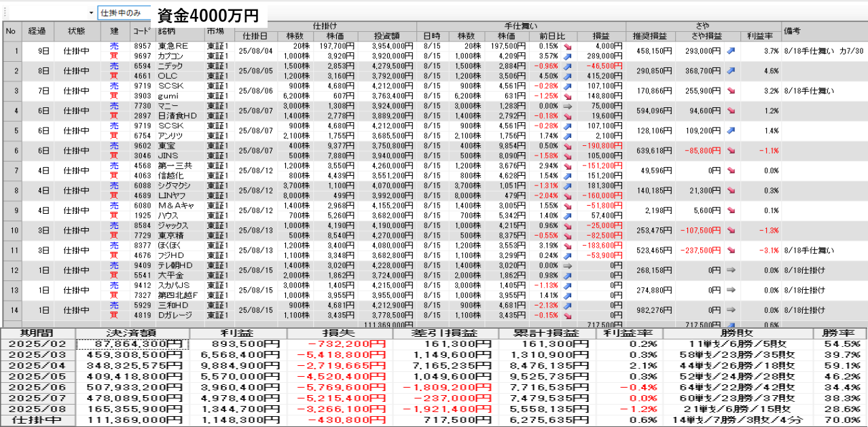Click red arrow next to -237,500円 さや損益

tap(730, 250)
